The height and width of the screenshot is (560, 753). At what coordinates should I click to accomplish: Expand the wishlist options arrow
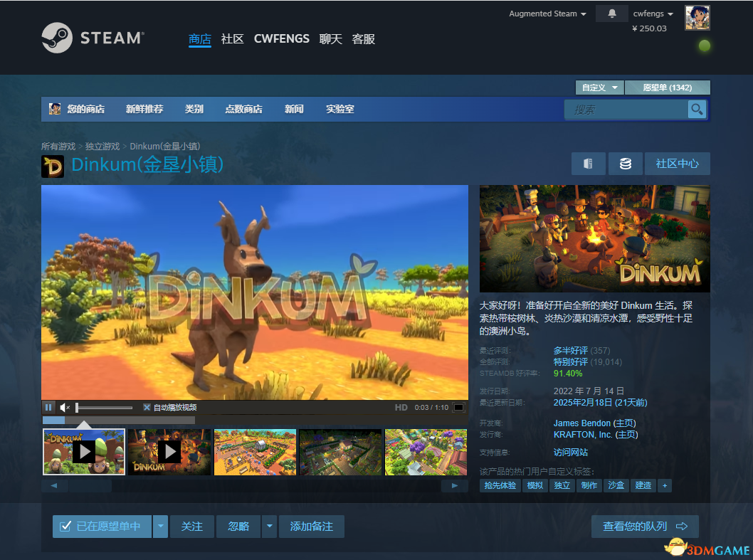click(161, 527)
